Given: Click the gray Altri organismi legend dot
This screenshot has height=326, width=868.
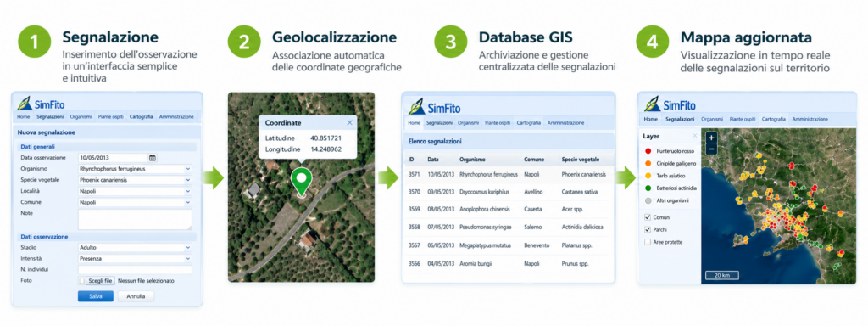Looking at the screenshot, I should pos(648,200).
